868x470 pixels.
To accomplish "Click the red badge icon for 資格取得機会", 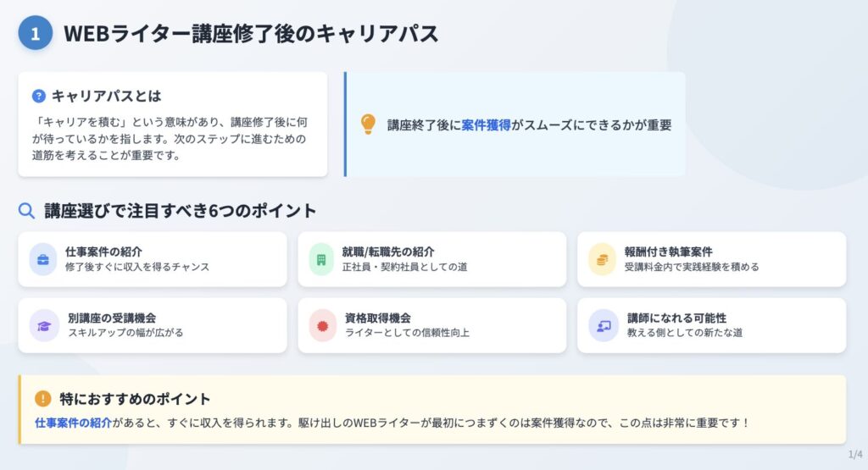I will (x=323, y=326).
